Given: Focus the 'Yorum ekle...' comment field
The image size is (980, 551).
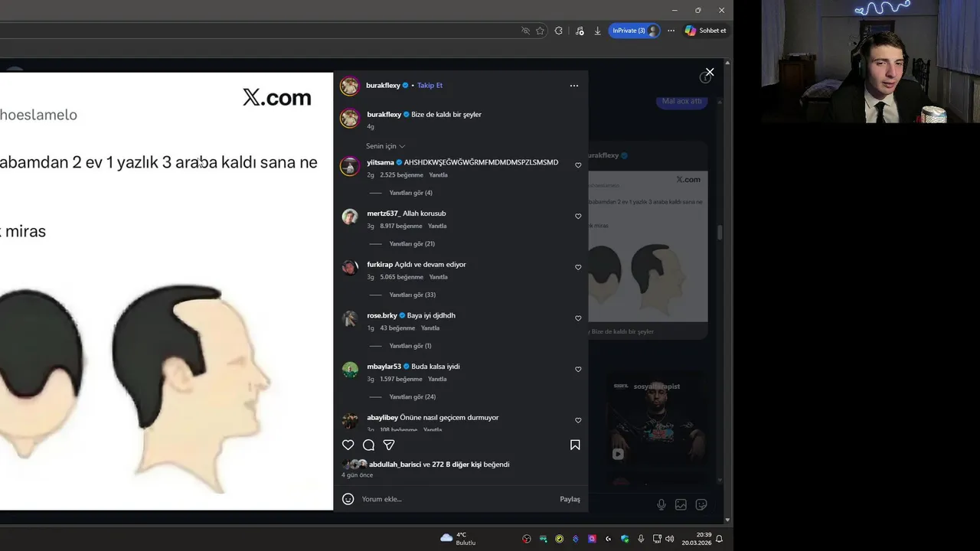Looking at the screenshot, I should 458,499.
